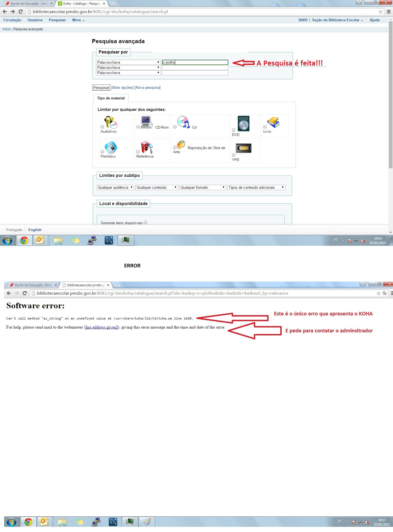Open the Circulação menu
Screen dimensions: 393x532
click(x=12, y=20)
